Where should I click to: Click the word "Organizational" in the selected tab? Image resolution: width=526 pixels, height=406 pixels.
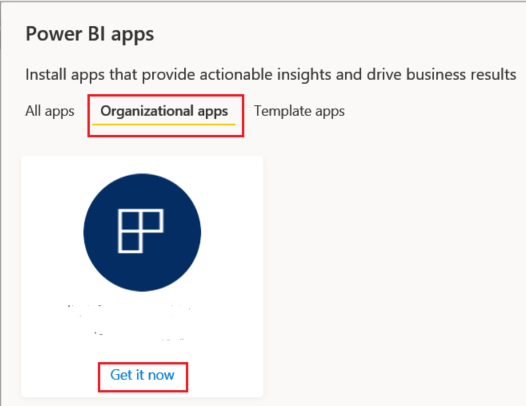[147, 111]
